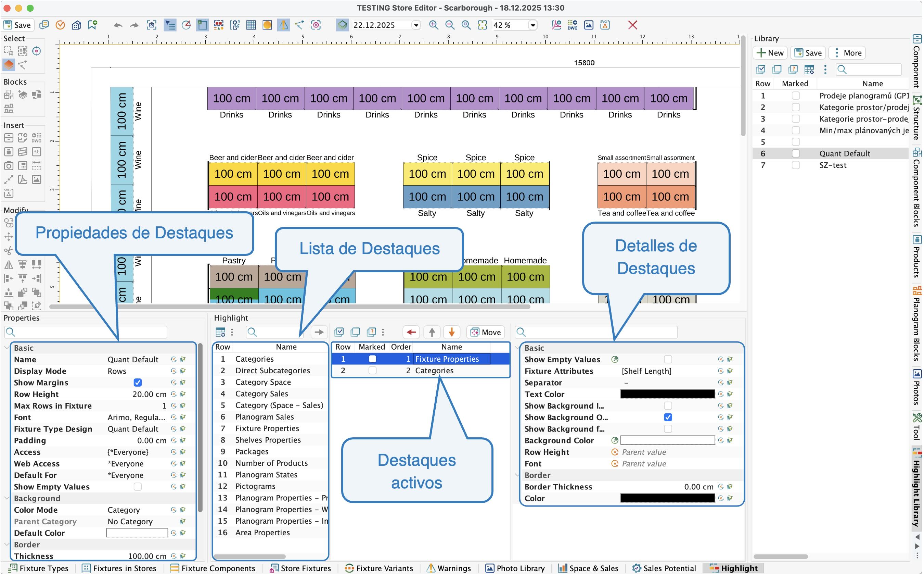Click the grey right arrow beside the highlight list search
The width and height of the screenshot is (924, 574).
[319, 332]
